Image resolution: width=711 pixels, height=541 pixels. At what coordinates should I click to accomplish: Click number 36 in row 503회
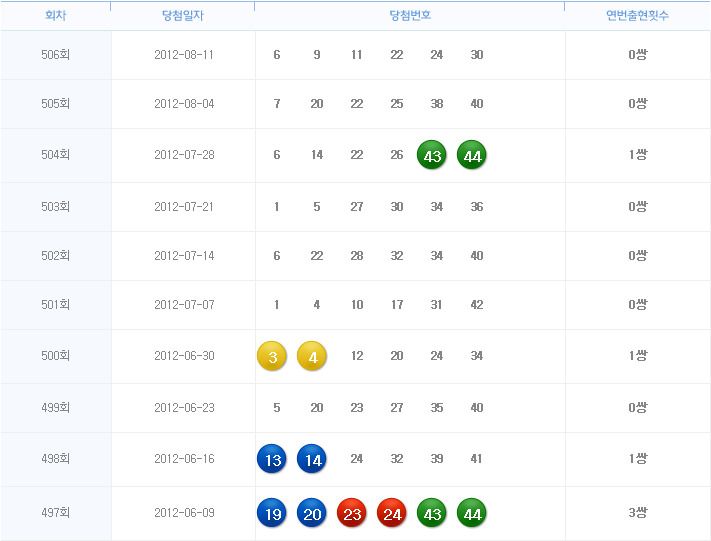tap(477, 207)
